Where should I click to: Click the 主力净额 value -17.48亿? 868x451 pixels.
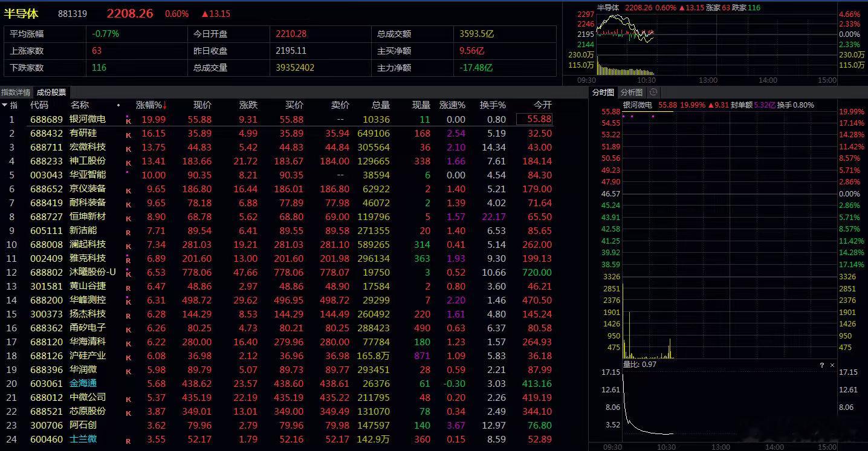[x=476, y=68]
